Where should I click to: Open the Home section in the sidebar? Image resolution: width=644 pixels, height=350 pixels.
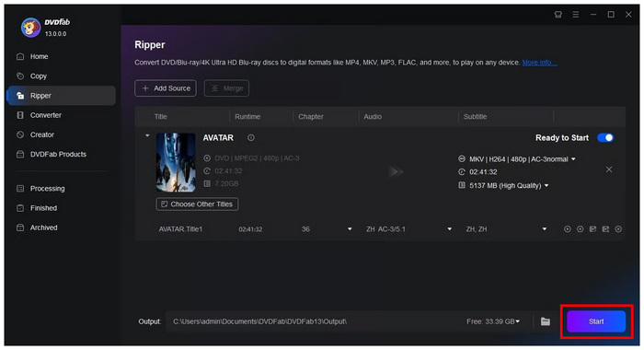(x=39, y=56)
